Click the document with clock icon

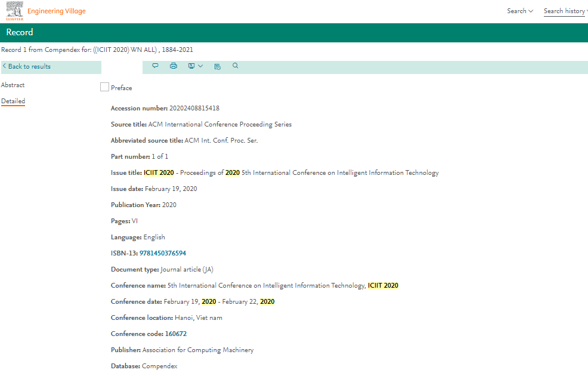coord(218,67)
